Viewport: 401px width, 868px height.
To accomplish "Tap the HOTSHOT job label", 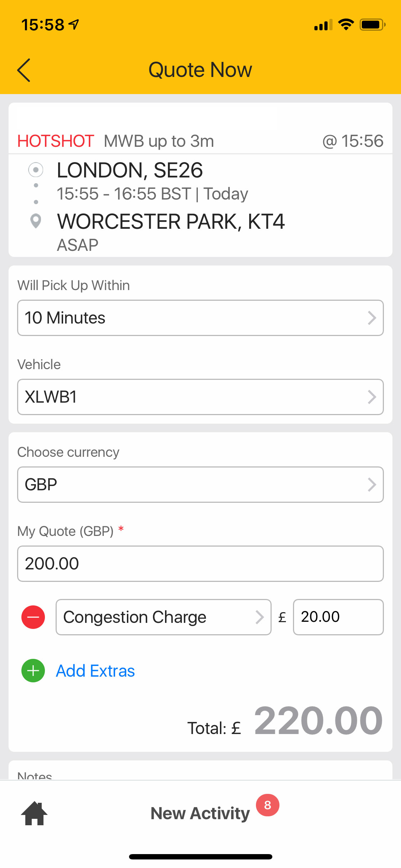I will (x=56, y=141).
